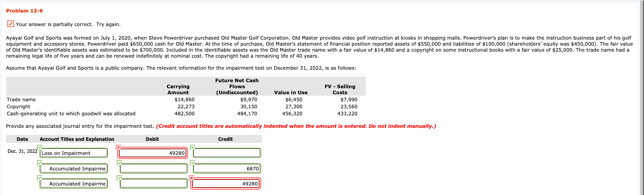The width and height of the screenshot is (644, 195).
Task: Select the debit field containing 49280
Action: click(153, 153)
